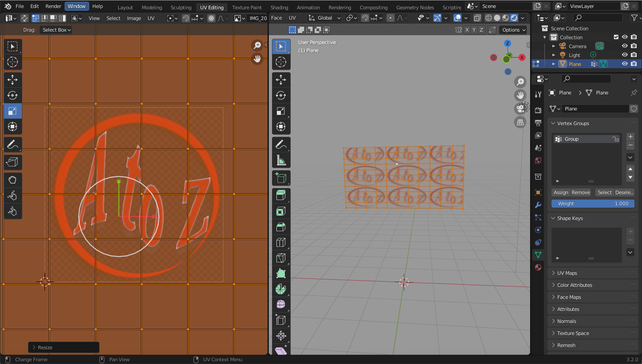Open Global transform orientation dropdown

[x=325, y=18]
